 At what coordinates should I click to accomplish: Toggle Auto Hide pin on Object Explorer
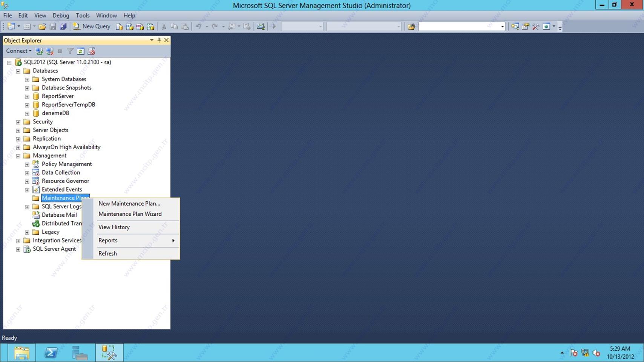click(x=159, y=40)
